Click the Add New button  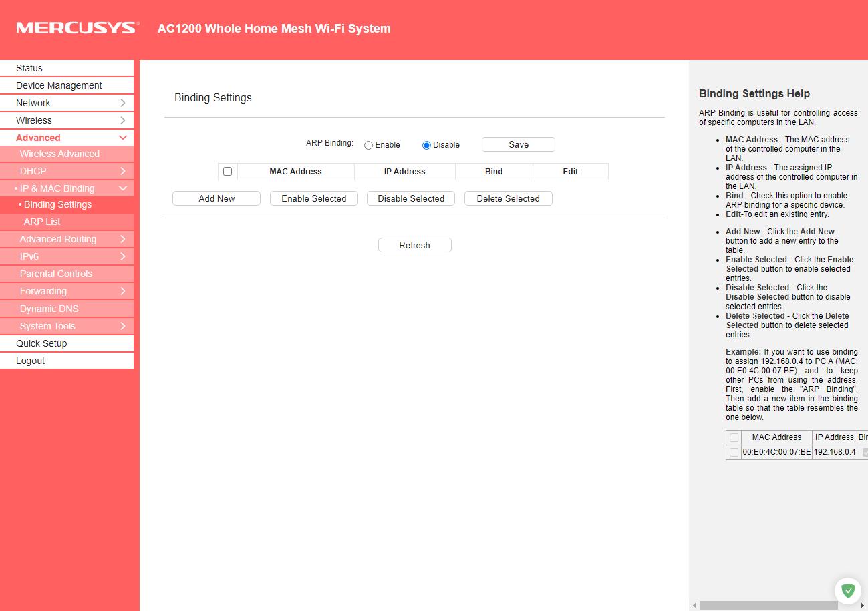pyautogui.click(x=216, y=198)
